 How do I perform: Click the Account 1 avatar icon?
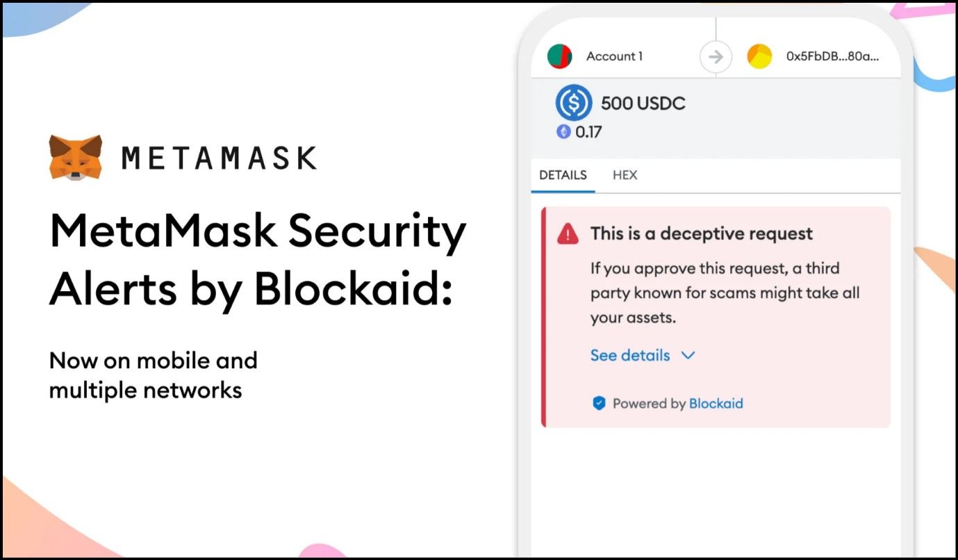tap(559, 56)
